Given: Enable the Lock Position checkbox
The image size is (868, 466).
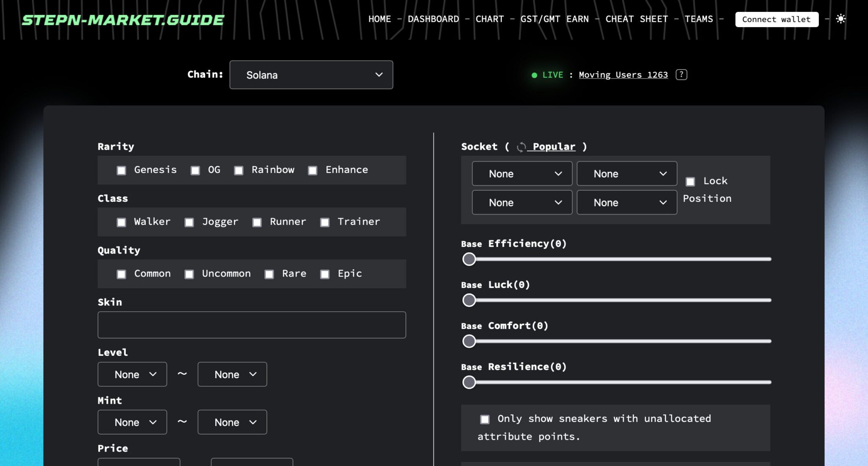Looking at the screenshot, I should pyautogui.click(x=690, y=181).
